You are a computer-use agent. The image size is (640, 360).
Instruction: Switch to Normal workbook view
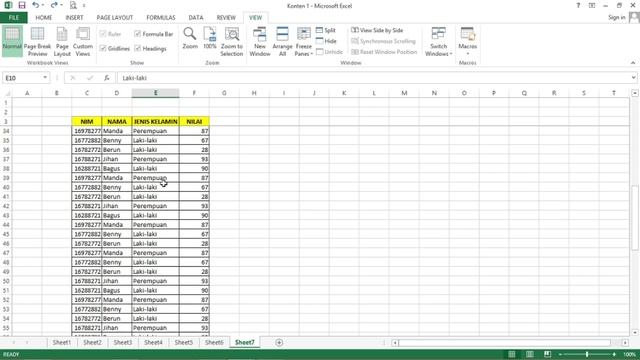coord(12,41)
